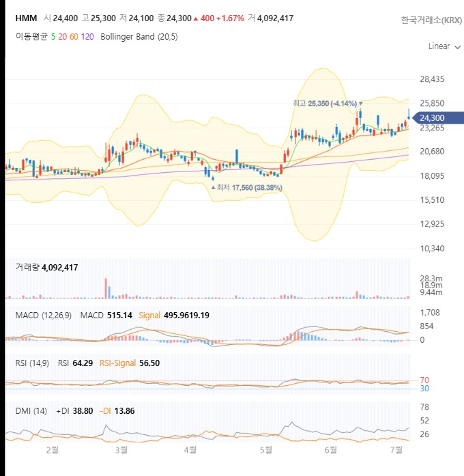The width and height of the screenshot is (464, 476).
Task: Click the 최고 25,350 high marker
Action: [328, 104]
